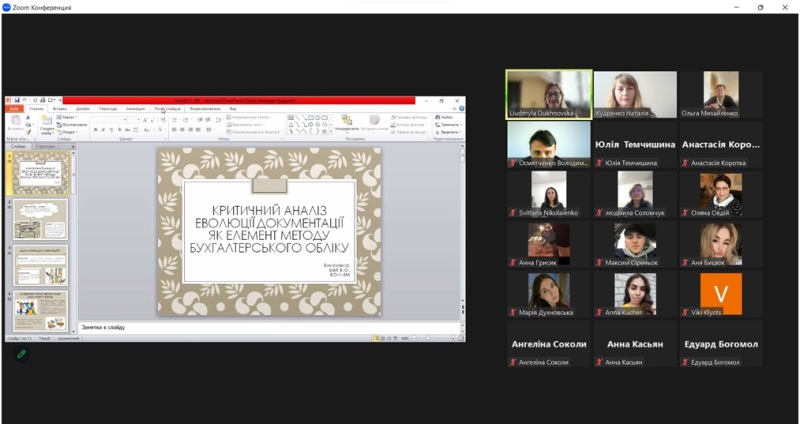Select the text box shape in gallery
This screenshot has width=800, height=424.
(x=290, y=117)
